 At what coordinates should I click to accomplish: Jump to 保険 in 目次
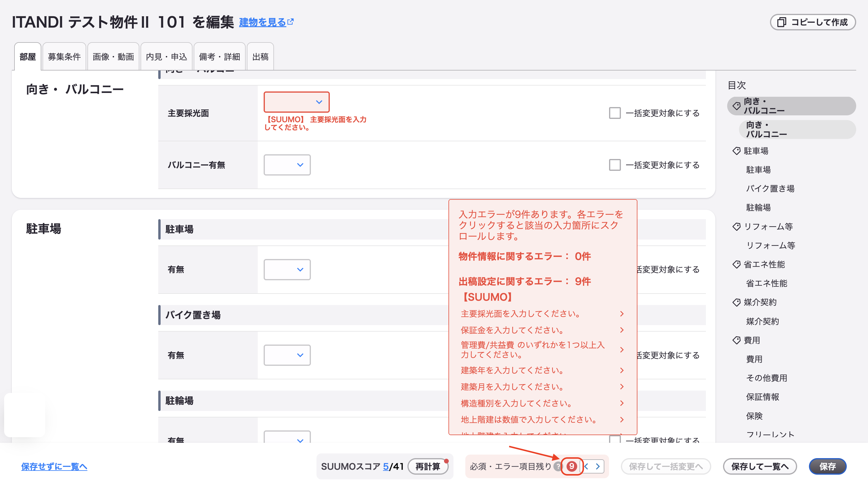pyautogui.click(x=754, y=416)
